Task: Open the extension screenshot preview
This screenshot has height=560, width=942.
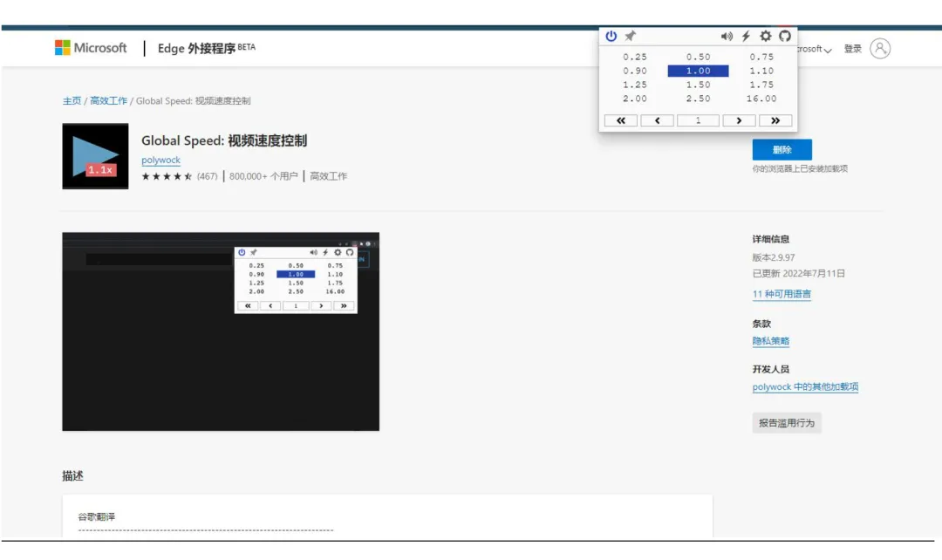Action: coord(221,331)
